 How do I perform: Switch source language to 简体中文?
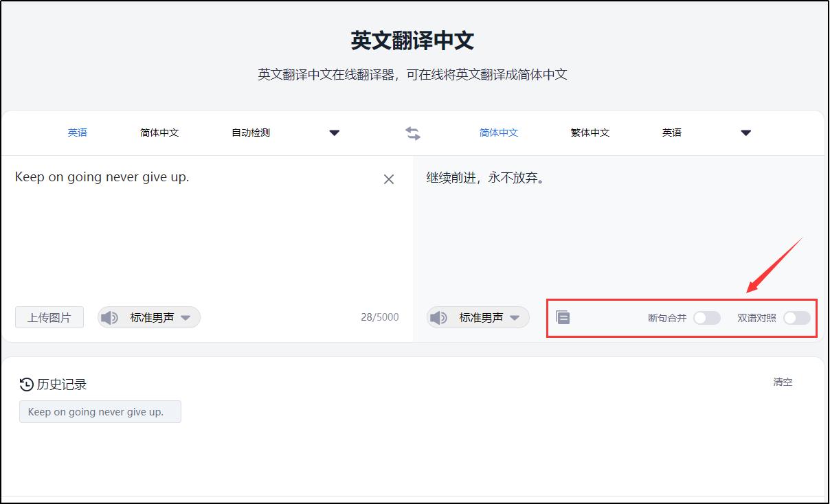(158, 133)
